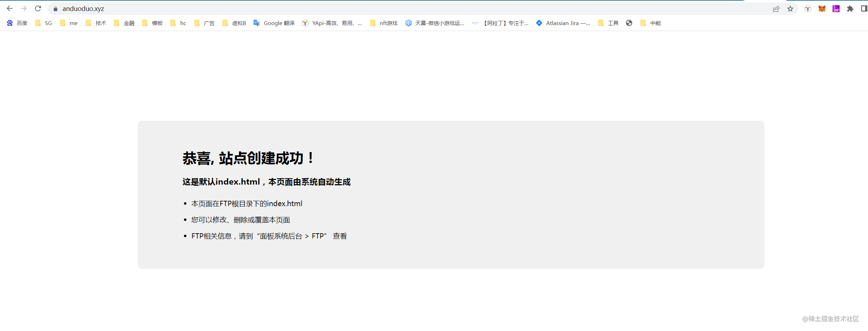Open the 【阿拉丁】专注于 bookmark
Screen dimensions: 868x331
500,23
